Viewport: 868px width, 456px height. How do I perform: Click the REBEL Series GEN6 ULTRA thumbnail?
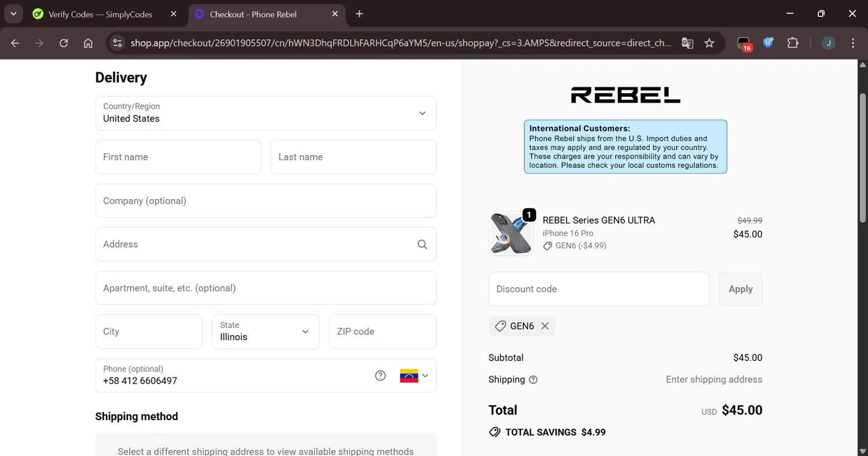(510, 233)
